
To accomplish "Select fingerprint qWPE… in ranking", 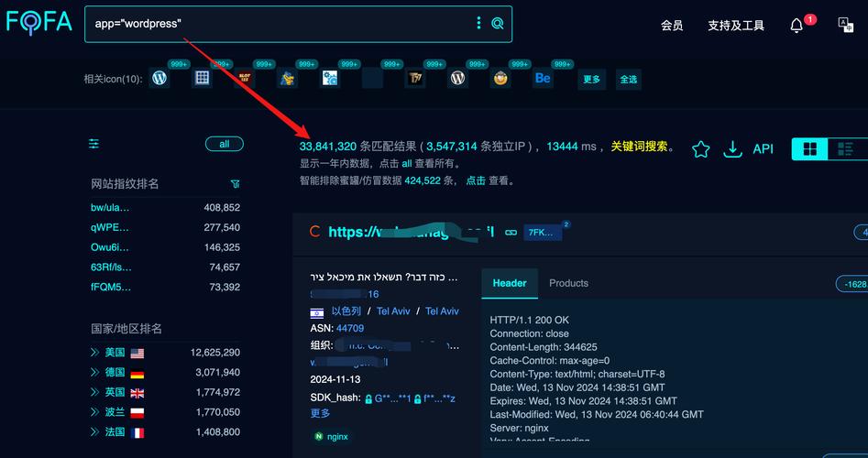I will [x=110, y=227].
